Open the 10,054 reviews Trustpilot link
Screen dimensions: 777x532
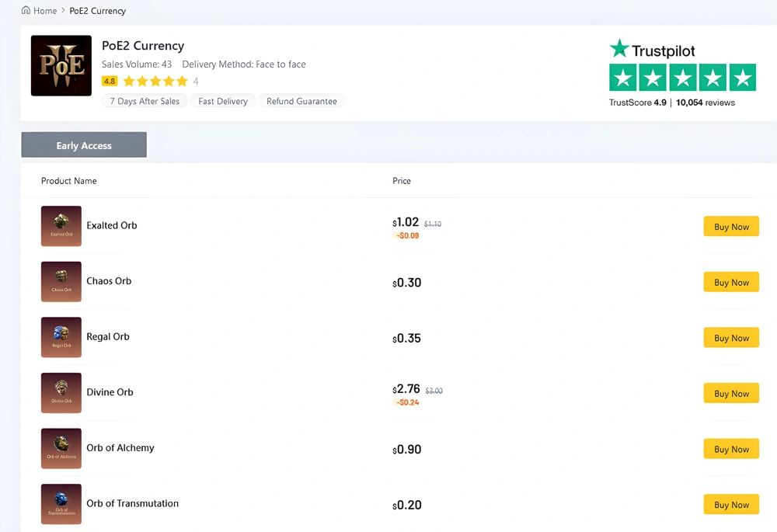tap(705, 103)
